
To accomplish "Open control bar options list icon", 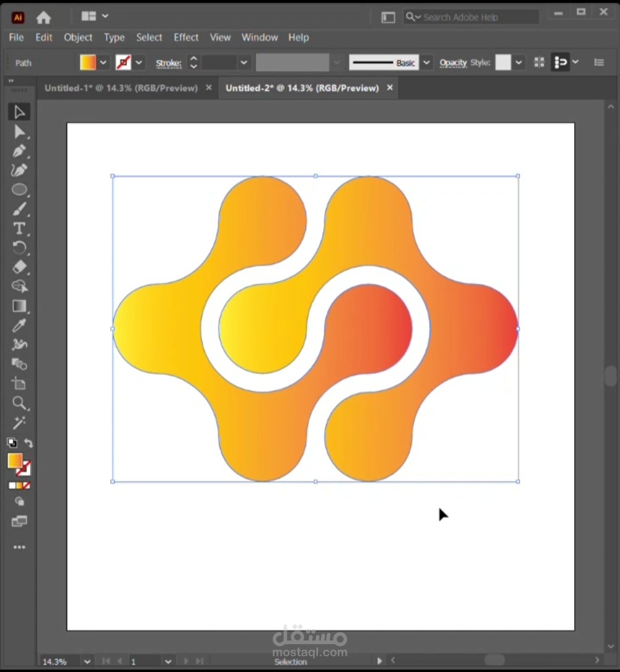I will (599, 63).
